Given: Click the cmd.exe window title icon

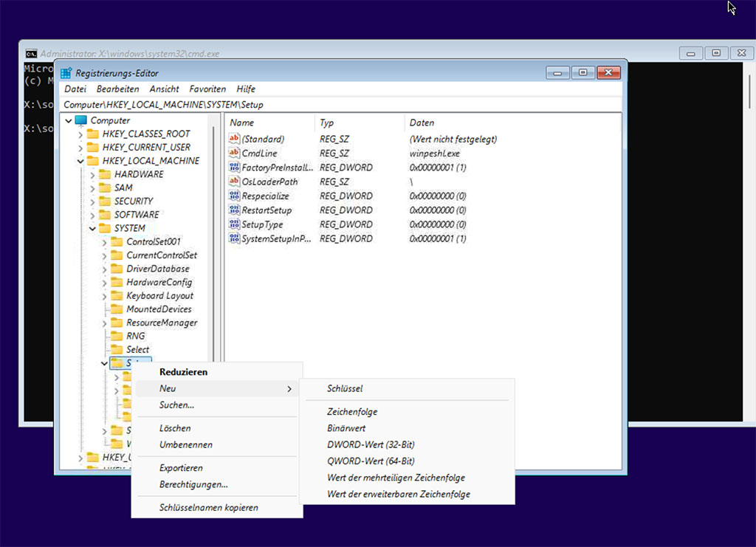Looking at the screenshot, I should pyautogui.click(x=31, y=53).
